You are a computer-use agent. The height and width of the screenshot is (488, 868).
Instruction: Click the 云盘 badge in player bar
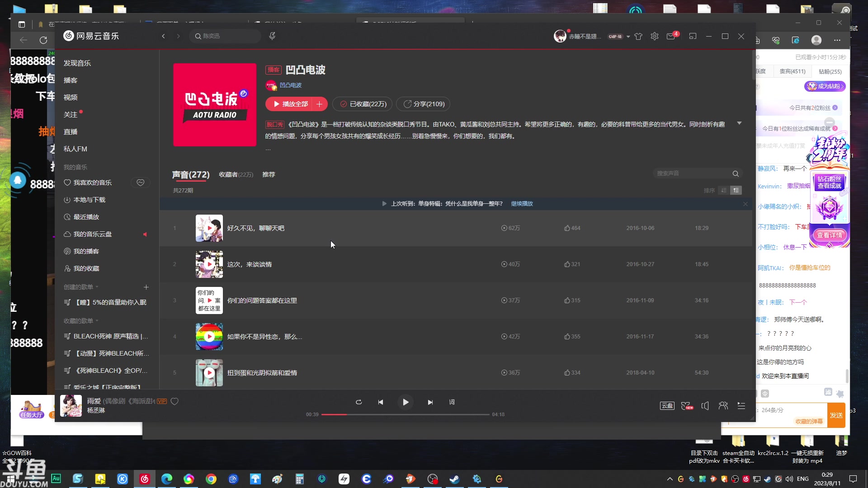pos(667,406)
